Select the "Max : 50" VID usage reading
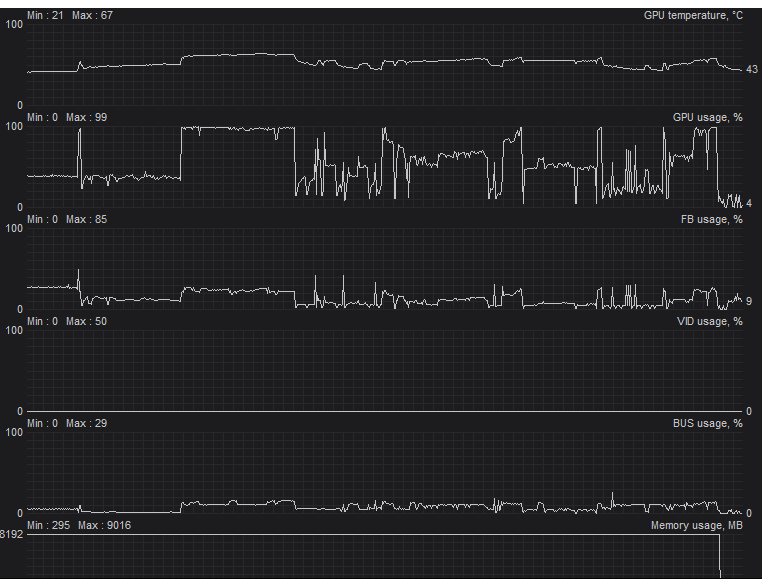The height and width of the screenshot is (579, 762). (87, 322)
